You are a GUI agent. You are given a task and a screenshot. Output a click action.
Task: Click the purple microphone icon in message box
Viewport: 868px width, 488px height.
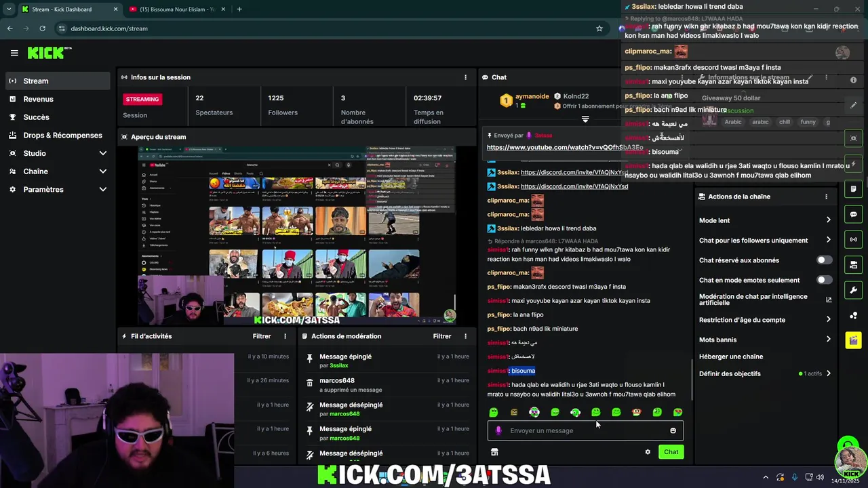pos(498,430)
